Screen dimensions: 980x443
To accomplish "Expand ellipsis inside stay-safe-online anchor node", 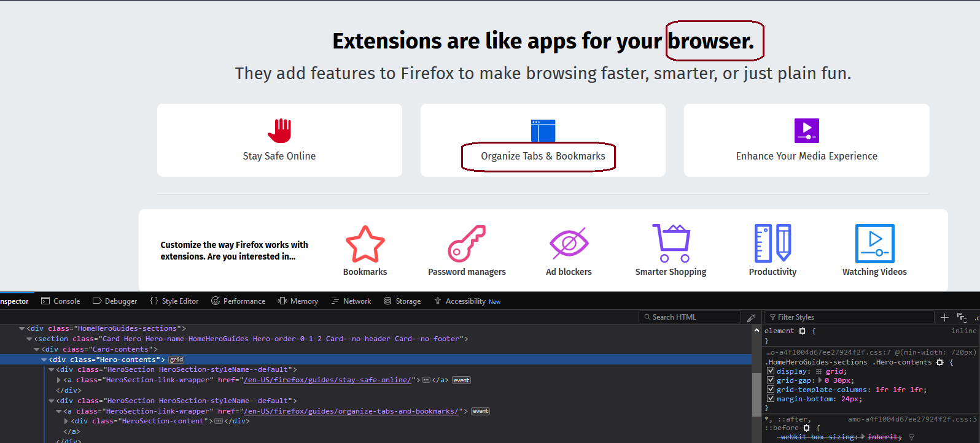I will click(426, 380).
